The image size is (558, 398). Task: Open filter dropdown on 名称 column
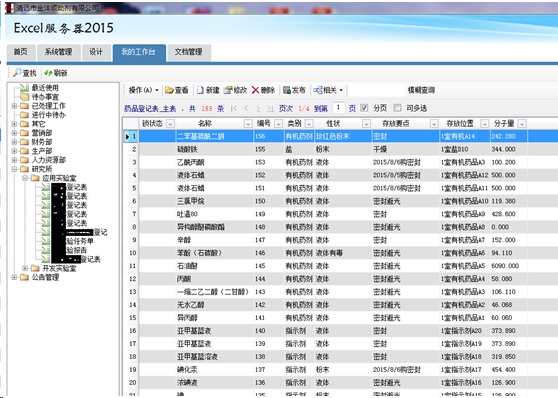point(248,124)
